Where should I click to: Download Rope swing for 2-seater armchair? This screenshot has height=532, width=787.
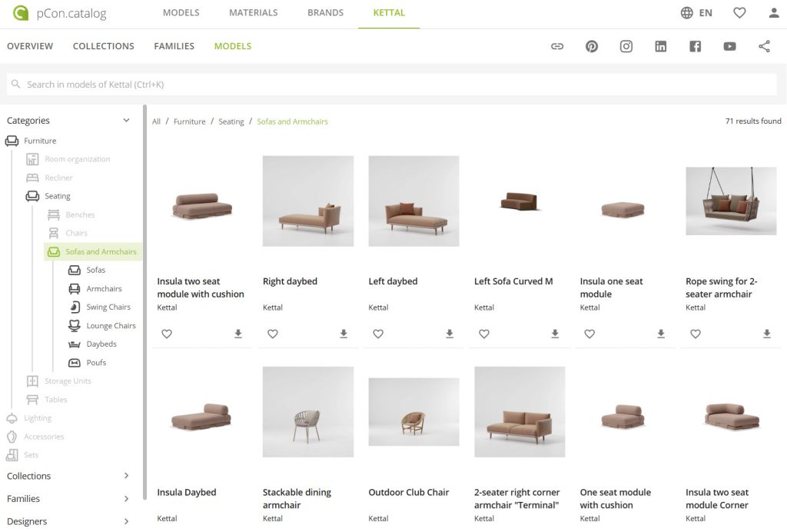766,333
